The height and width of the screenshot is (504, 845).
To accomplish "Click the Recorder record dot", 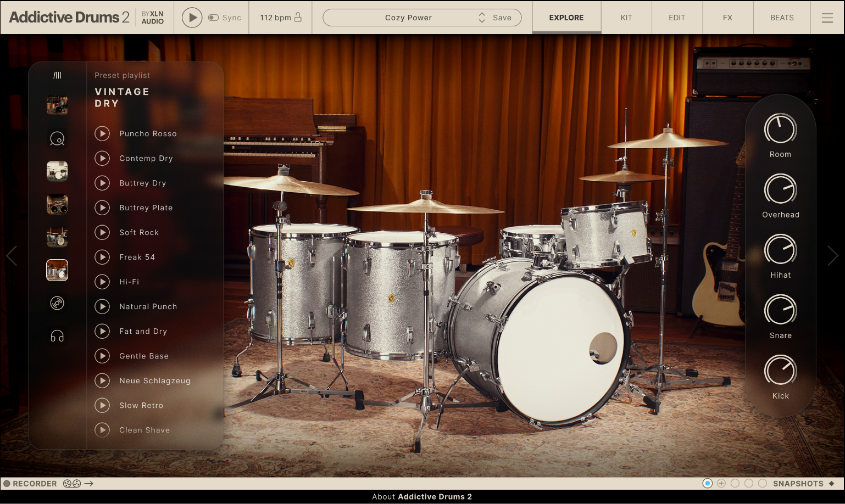I will [x=7, y=484].
